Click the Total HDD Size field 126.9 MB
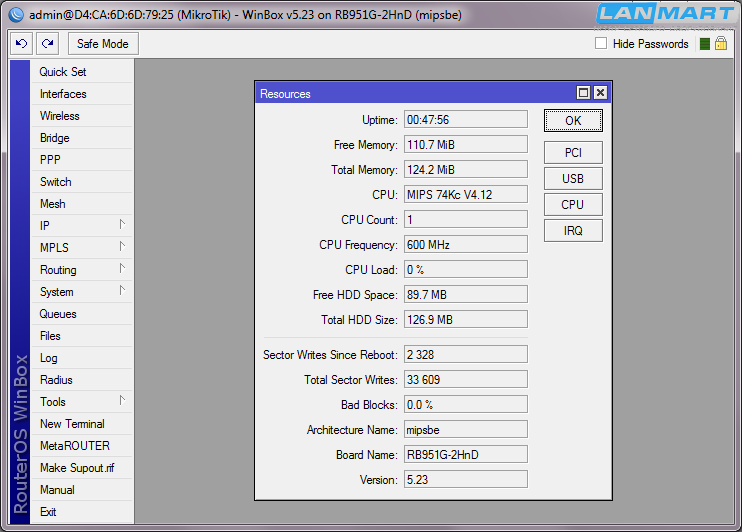 [x=466, y=320]
